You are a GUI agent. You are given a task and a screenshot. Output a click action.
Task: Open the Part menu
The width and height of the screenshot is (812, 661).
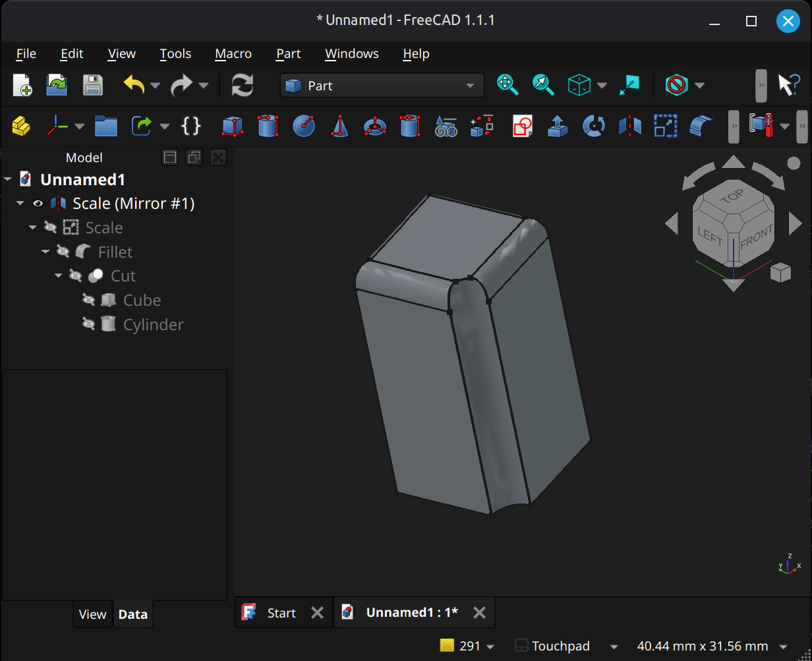288,53
